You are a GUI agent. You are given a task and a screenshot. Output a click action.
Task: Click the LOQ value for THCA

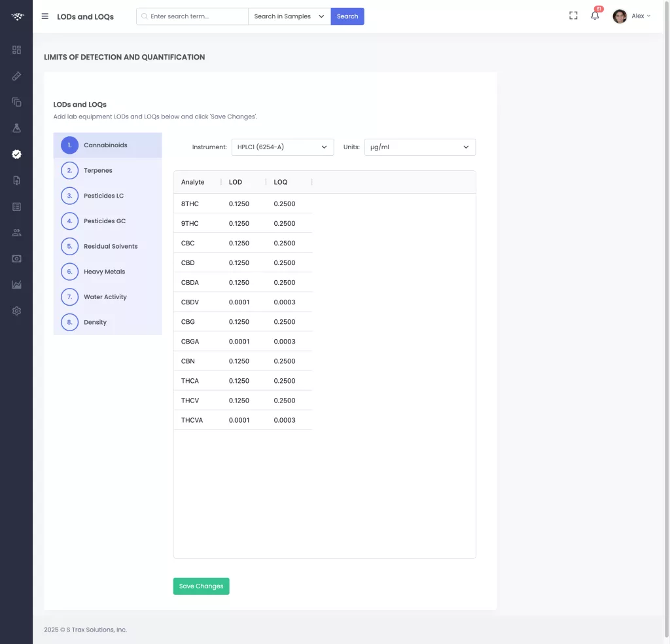[285, 381]
